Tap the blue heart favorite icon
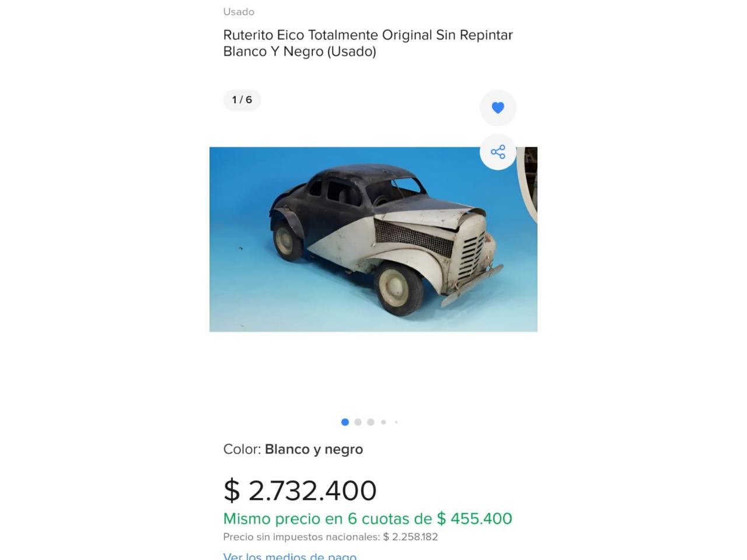This screenshot has width=747, height=560. coord(498,108)
